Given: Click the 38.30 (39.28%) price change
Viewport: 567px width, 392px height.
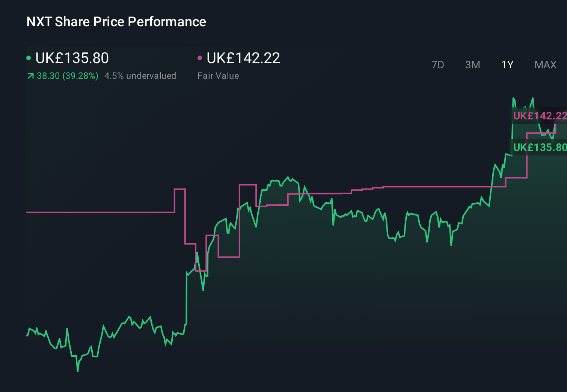Looking at the screenshot, I should coord(67,76).
